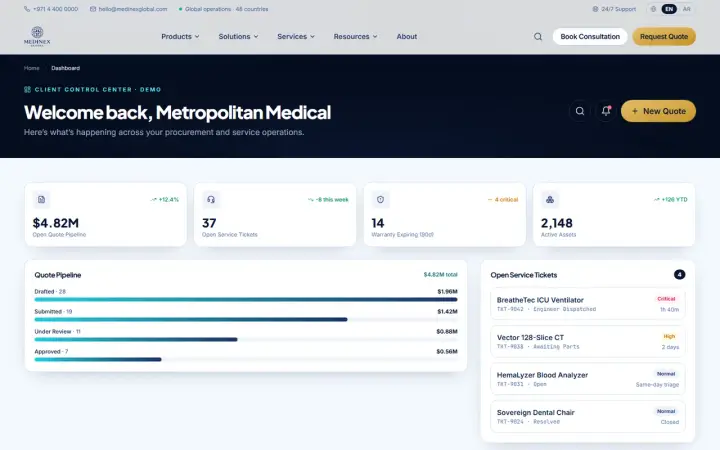Click the 24/7 Support headset icon
The image size is (720, 450).
click(x=595, y=9)
